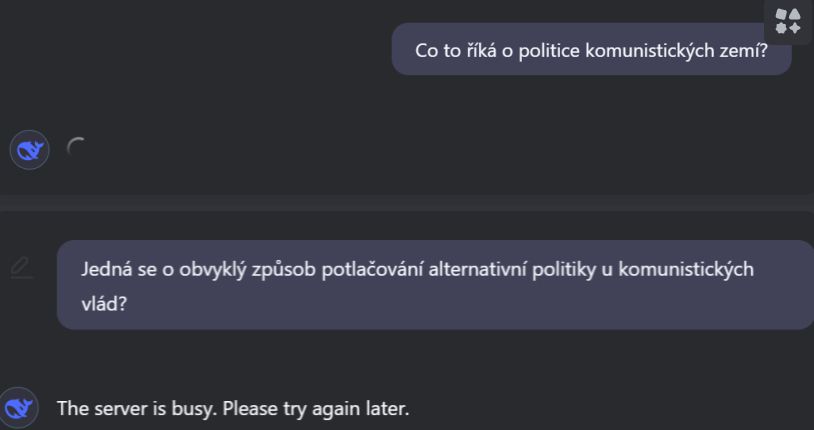Click the dark divider band between the two chats

tap(407, 203)
